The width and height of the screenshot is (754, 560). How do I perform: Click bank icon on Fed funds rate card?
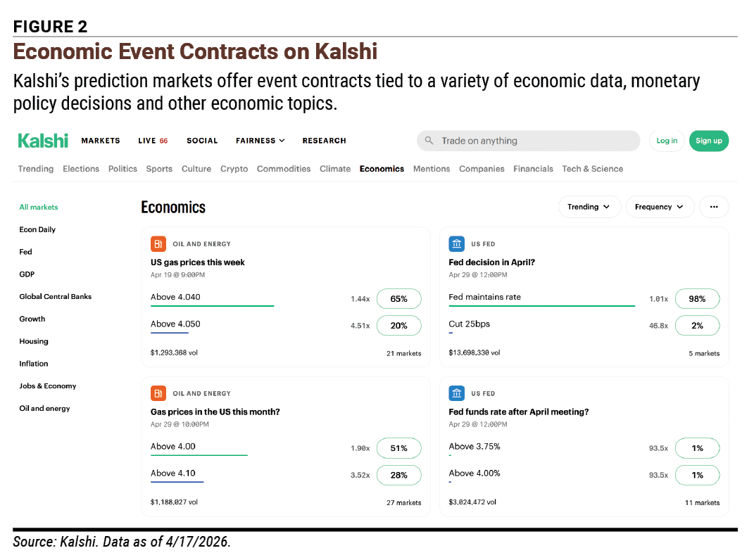tap(456, 393)
